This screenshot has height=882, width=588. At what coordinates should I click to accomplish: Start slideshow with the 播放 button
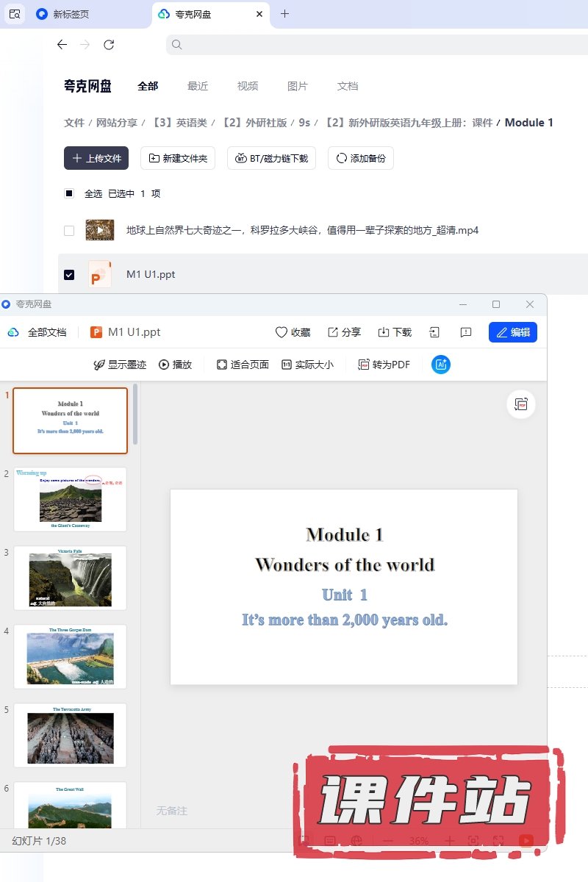(175, 365)
